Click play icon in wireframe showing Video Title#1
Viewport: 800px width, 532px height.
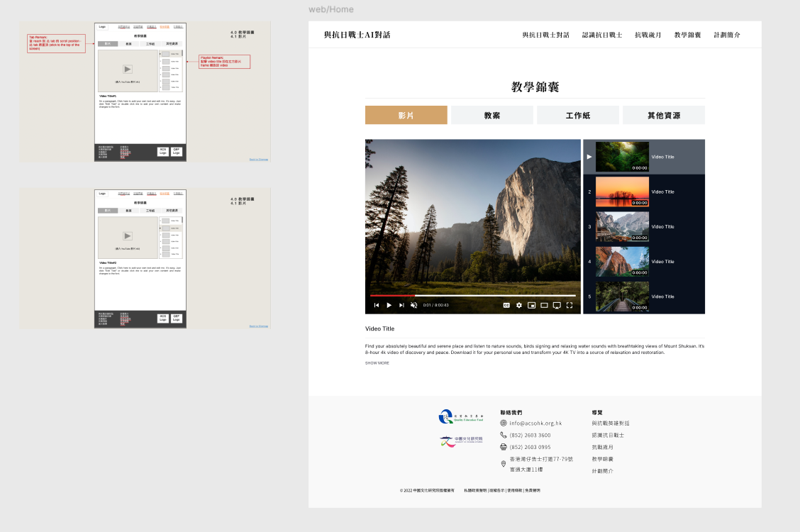[x=128, y=69]
